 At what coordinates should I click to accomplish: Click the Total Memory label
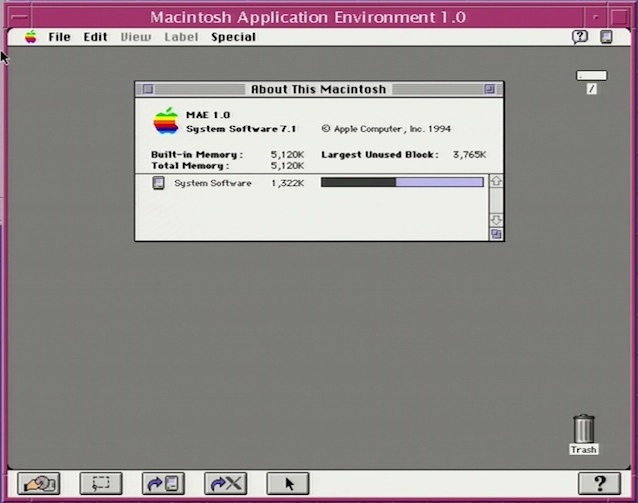click(190, 166)
